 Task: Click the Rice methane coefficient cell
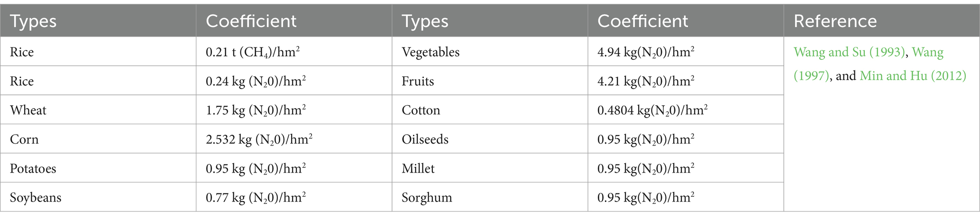[294, 52]
